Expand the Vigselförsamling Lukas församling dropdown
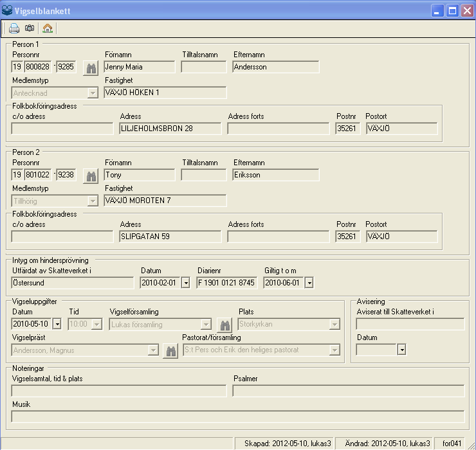 click(x=206, y=325)
